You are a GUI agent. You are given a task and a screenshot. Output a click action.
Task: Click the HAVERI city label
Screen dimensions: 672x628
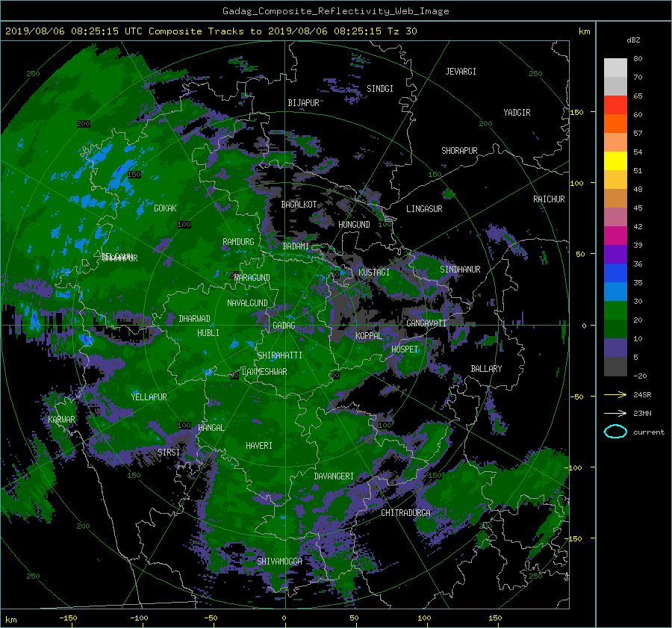click(259, 446)
